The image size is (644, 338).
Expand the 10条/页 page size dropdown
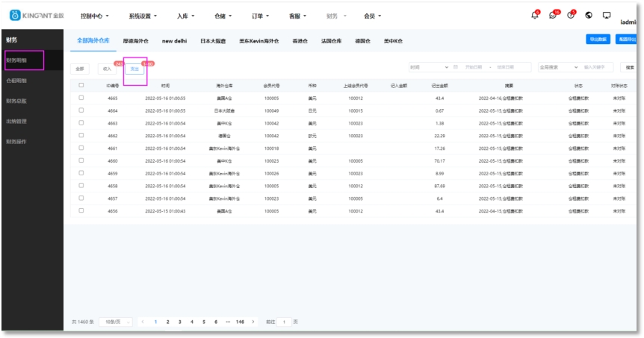tap(115, 322)
